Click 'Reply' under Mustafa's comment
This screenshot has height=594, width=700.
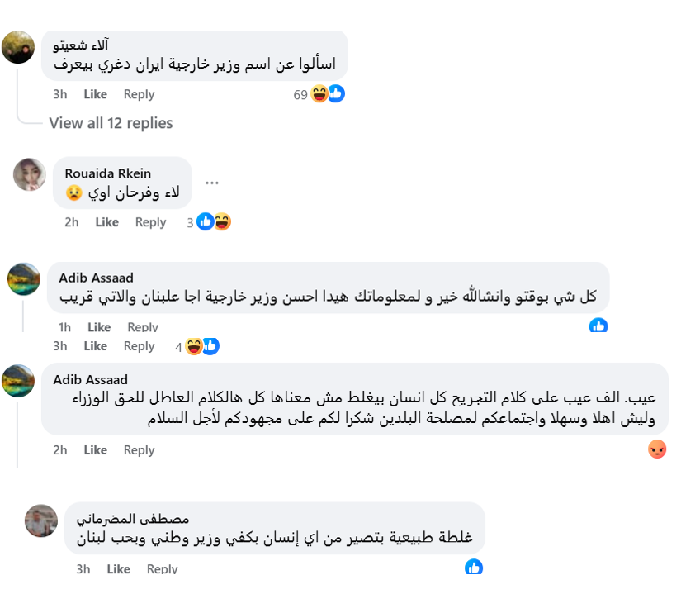tap(162, 568)
